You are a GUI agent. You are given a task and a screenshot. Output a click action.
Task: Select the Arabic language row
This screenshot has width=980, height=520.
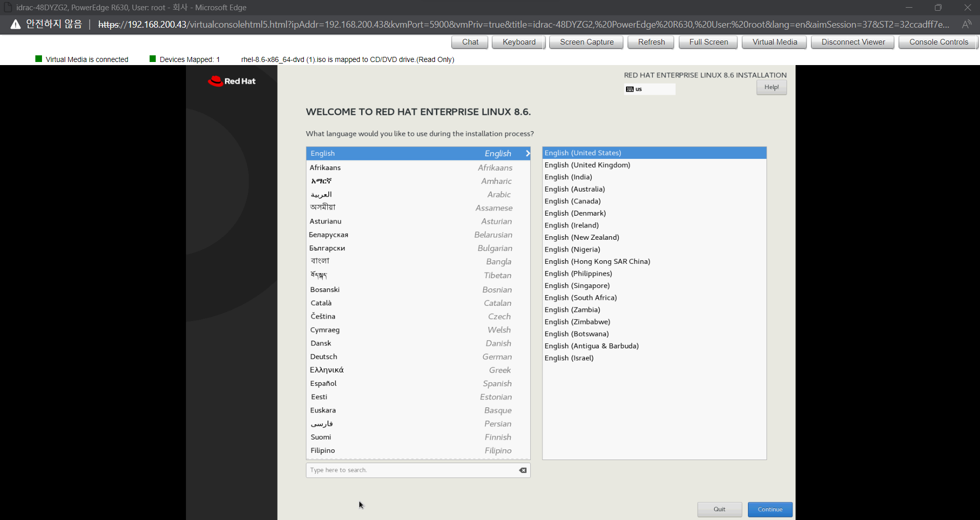(418, 194)
